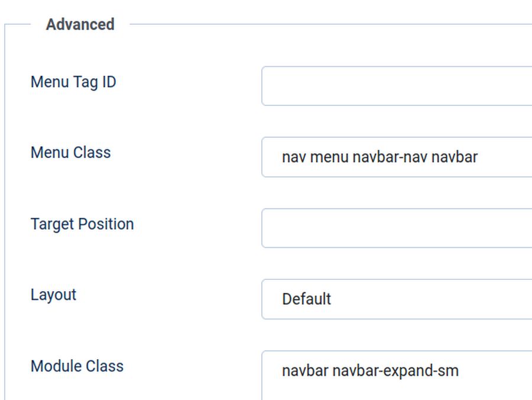Click the "Default" text in Layout field
This screenshot has height=400, width=532.
pyautogui.click(x=306, y=299)
